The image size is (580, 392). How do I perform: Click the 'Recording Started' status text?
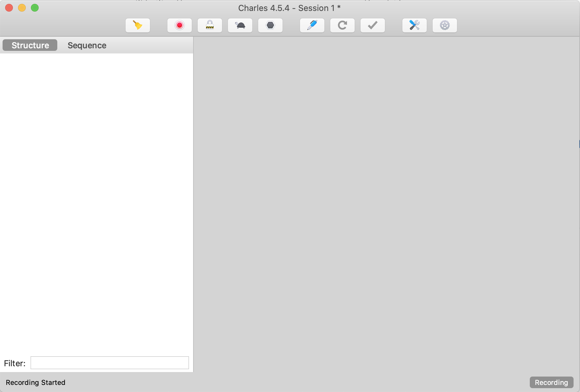[35, 382]
